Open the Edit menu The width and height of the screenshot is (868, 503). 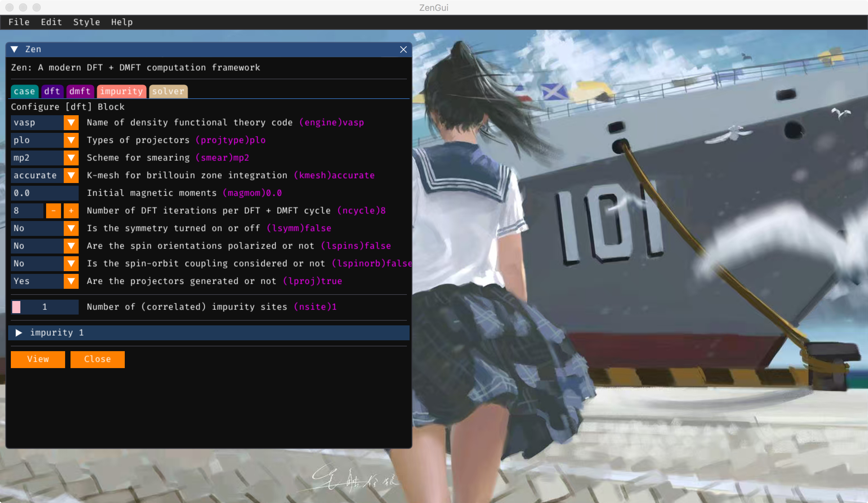pyautogui.click(x=51, y=22)
